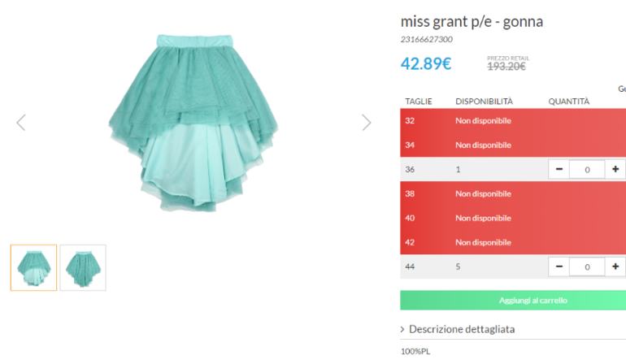Select the unavailable size 32 row

tap(513, 120)
